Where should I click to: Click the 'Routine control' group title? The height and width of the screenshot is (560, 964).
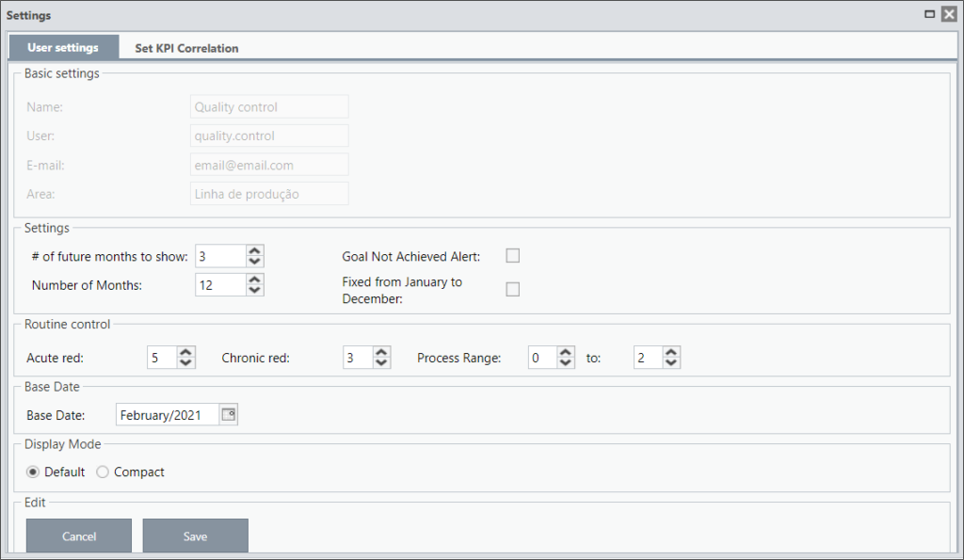tap(67, 324)
